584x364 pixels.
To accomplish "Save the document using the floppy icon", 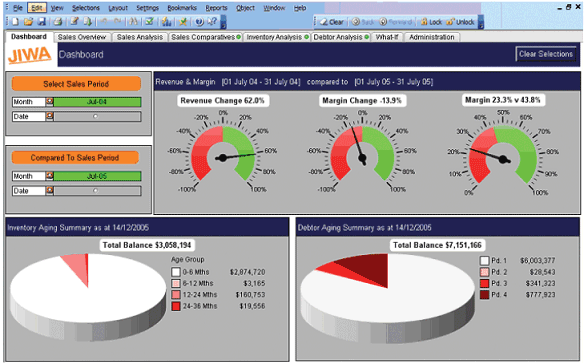I will click(x=41, y=22).
